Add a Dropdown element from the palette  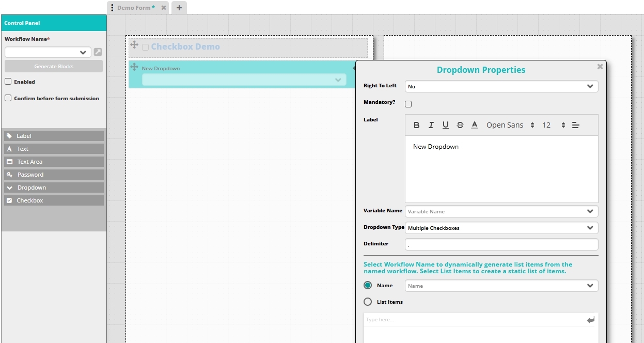point(54,188)
